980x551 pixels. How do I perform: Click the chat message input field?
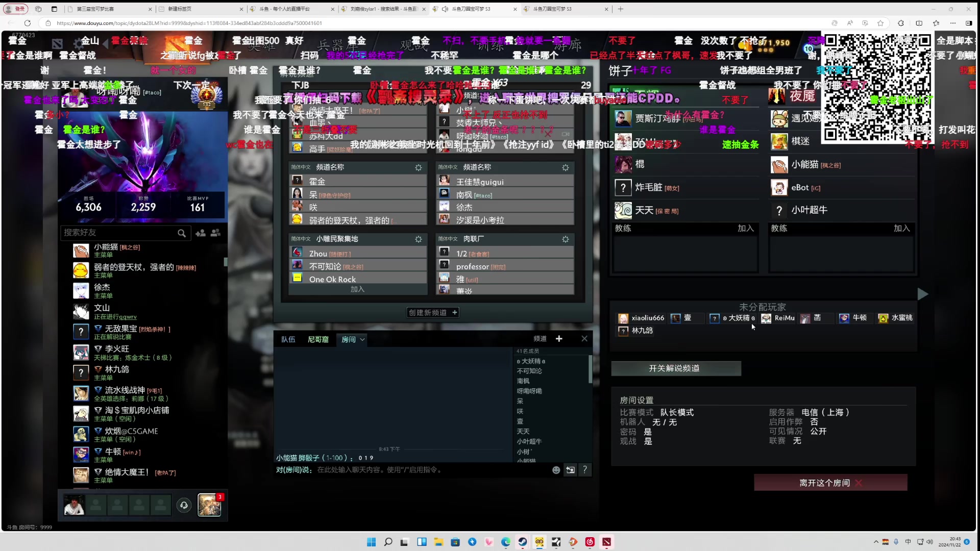431,470
